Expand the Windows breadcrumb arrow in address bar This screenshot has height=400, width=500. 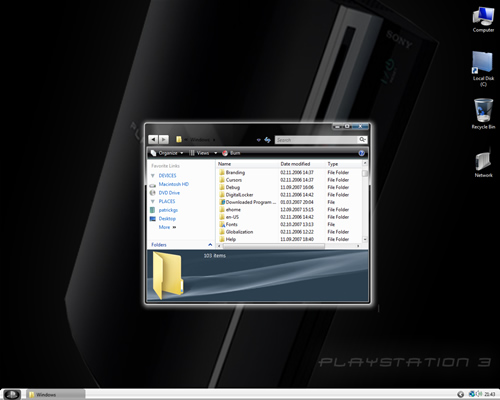214,140
